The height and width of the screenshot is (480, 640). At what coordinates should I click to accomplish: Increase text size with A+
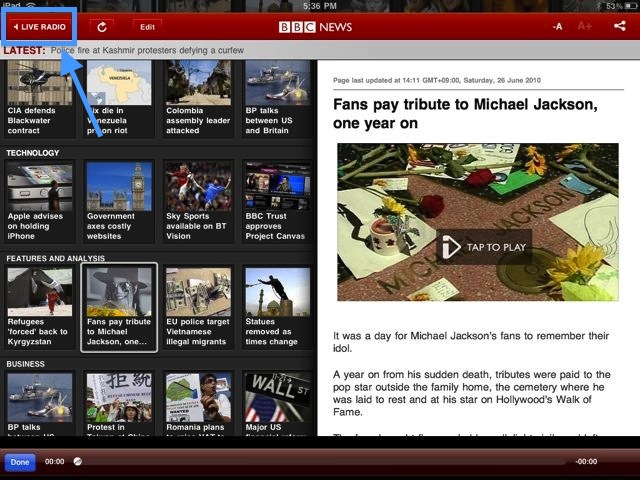click(x=584, y=27)
